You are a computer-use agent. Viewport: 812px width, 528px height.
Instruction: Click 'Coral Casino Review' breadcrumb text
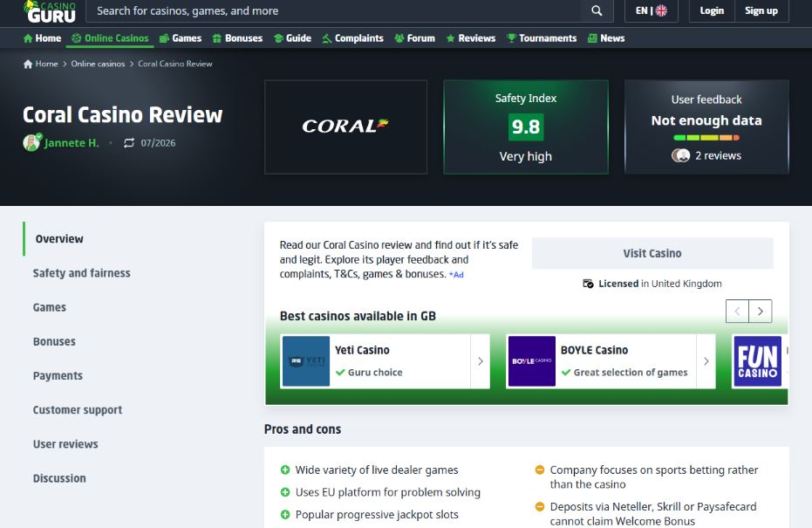(175, 64)
